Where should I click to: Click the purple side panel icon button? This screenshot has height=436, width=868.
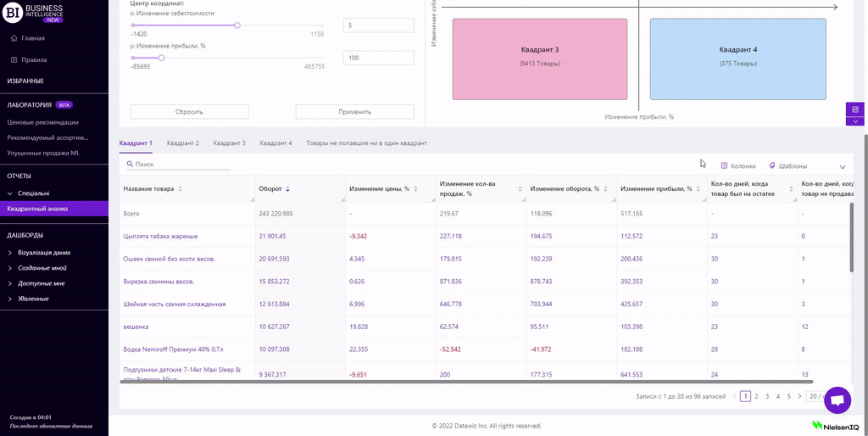[854, 109]
